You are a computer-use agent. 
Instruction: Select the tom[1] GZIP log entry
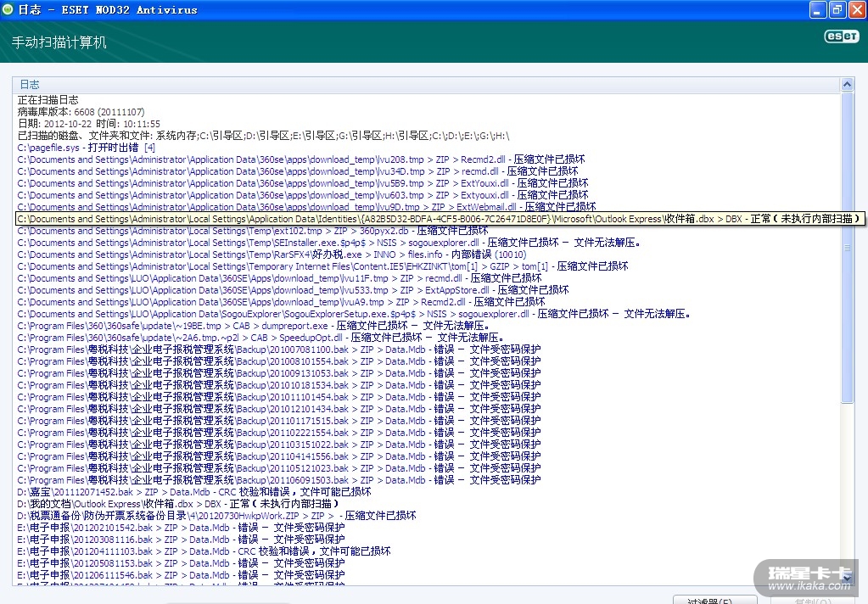tap(322, 267)
